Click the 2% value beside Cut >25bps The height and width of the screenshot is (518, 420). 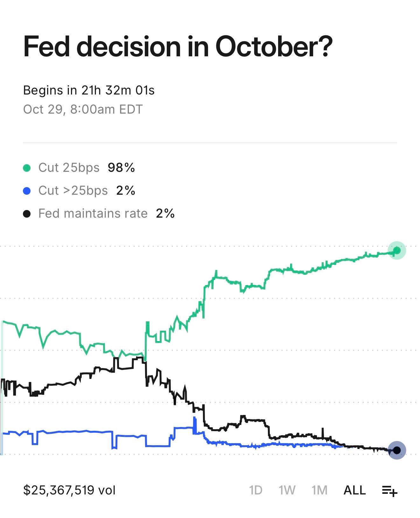click(x=126, y=191)
